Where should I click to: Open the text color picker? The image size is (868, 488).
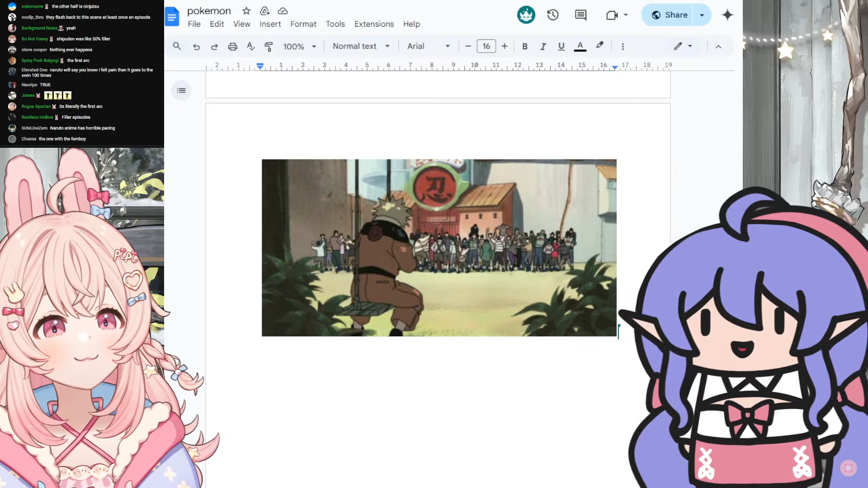(580, 47)
